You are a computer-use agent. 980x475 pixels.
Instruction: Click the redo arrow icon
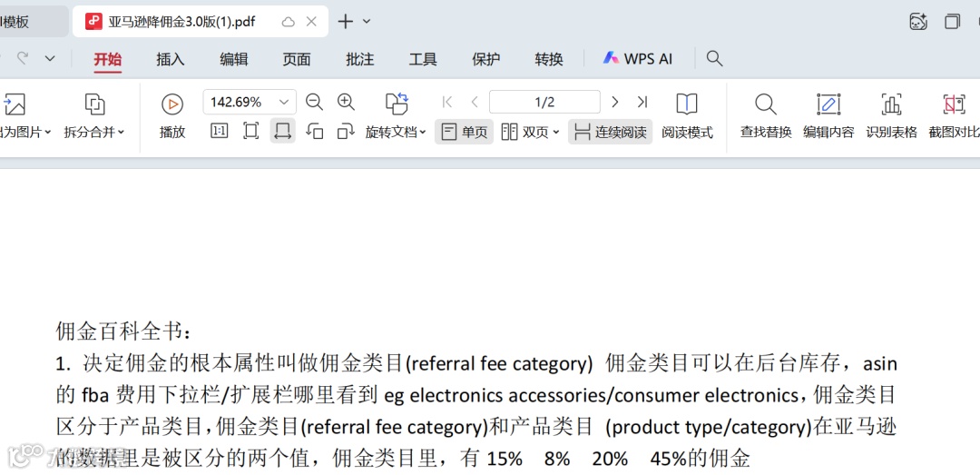[23, 58]
